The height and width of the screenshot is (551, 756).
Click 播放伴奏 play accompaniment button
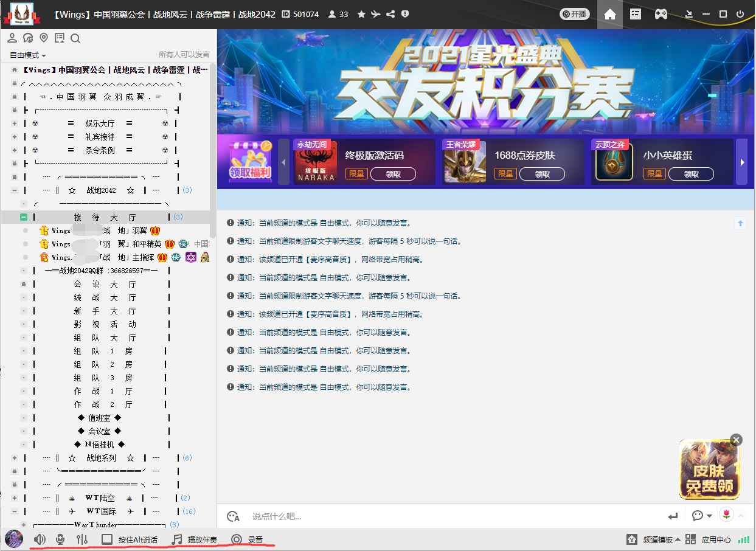[x=194, y=539]
